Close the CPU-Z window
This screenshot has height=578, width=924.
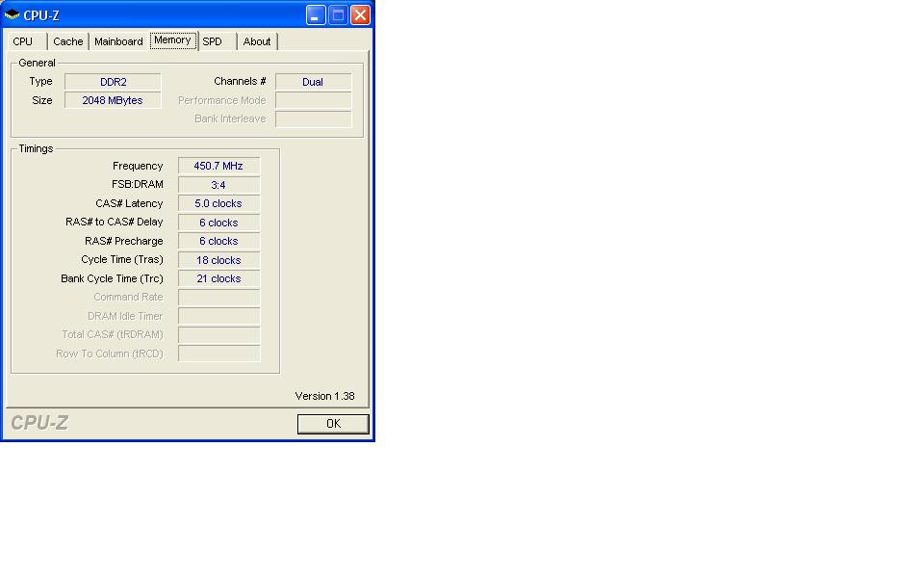pos(360,14)
